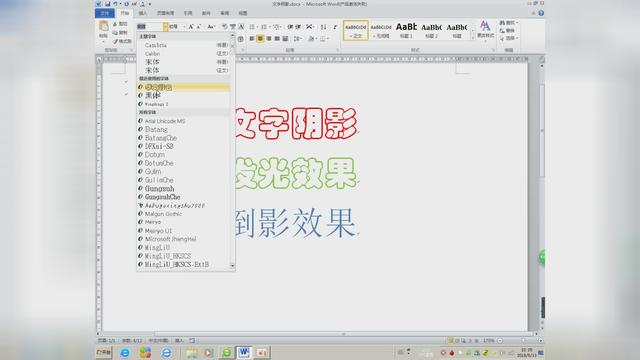Click the Clear Formatting icon
Screen dimensions: 640x360
pyautogui.click(x=224, y=27)
